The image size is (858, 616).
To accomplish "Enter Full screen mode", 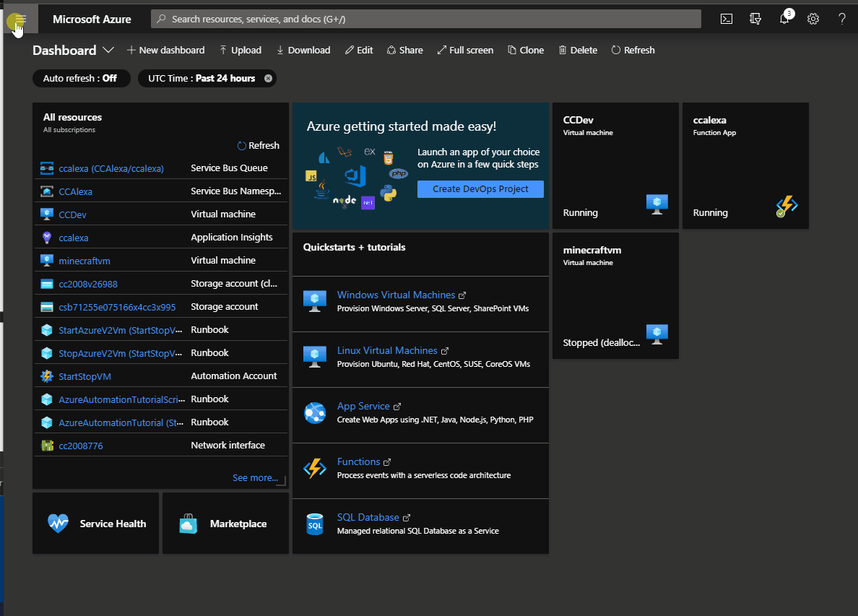I will point(465,51).
